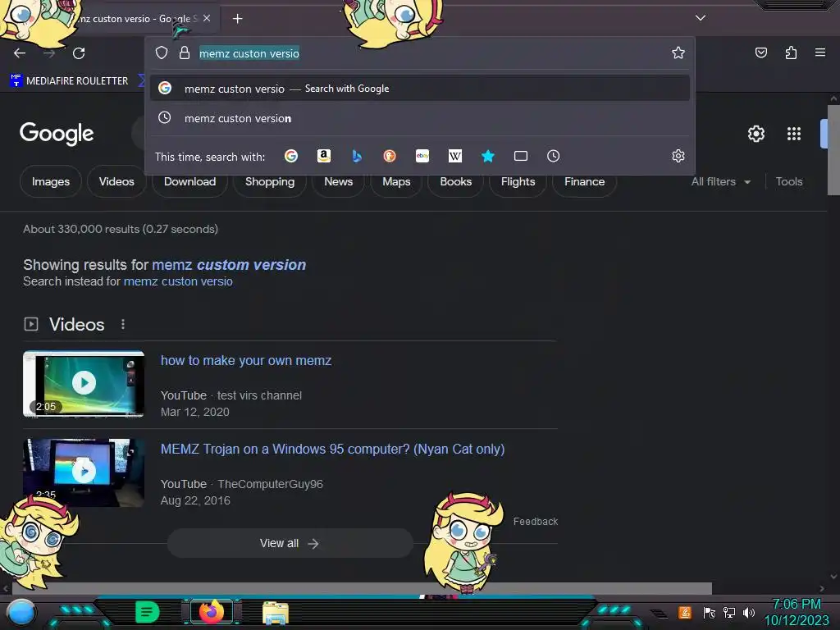
Task: Switch to Download filter chip
Action: (190, 181)
